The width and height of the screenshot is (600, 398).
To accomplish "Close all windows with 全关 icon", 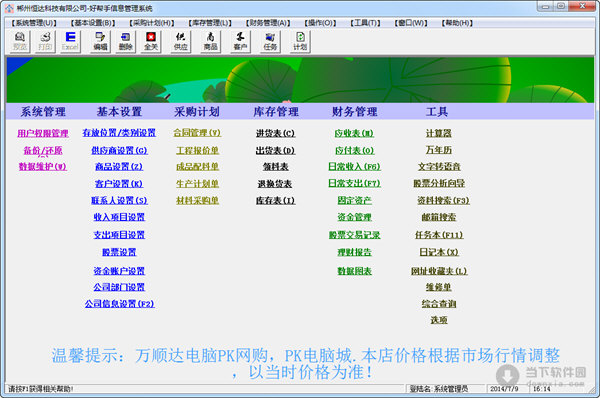I will coord(151,41).
